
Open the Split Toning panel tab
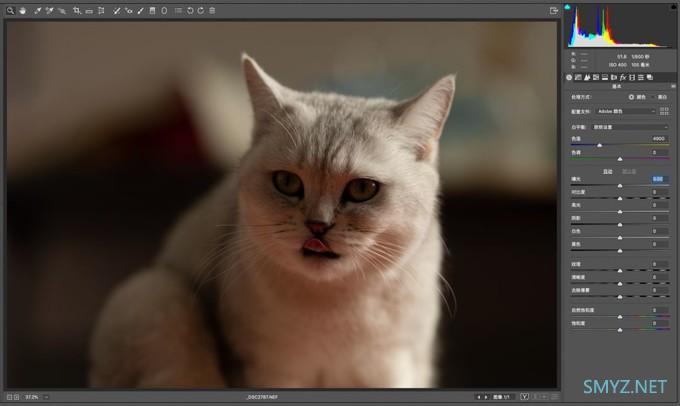point(605,77)
